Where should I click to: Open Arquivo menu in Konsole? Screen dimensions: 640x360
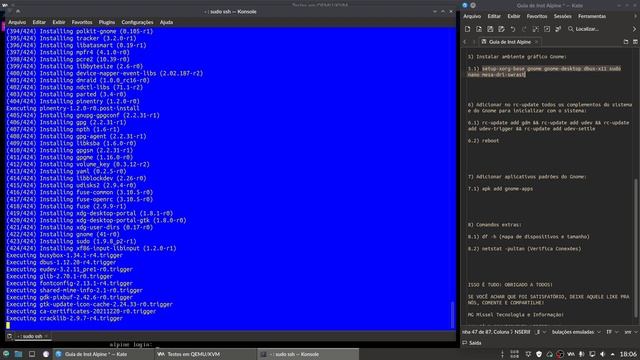pos(17,22)
